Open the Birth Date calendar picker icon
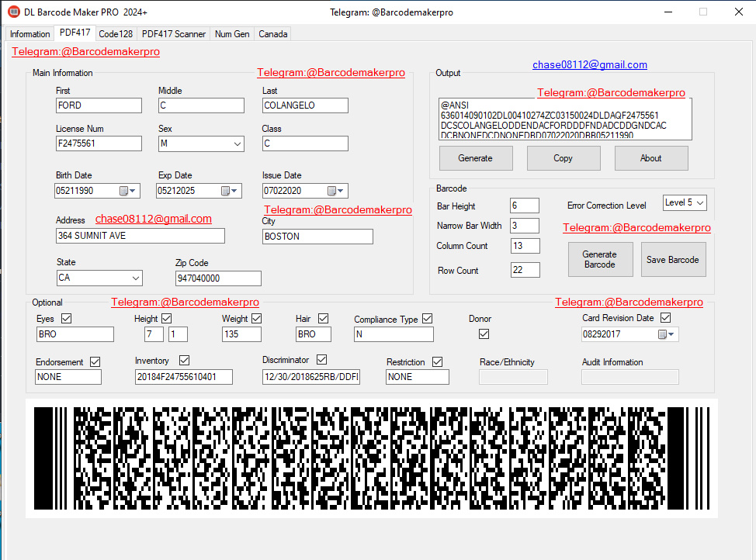 pos(127,191)
